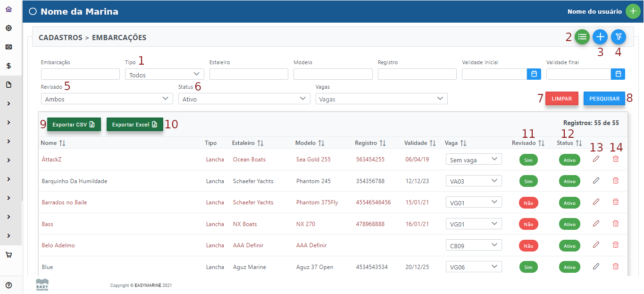Delete the Bass boat using trash icon
The height and width of the screenshot is (294, 644).
[x=615, y=224]
